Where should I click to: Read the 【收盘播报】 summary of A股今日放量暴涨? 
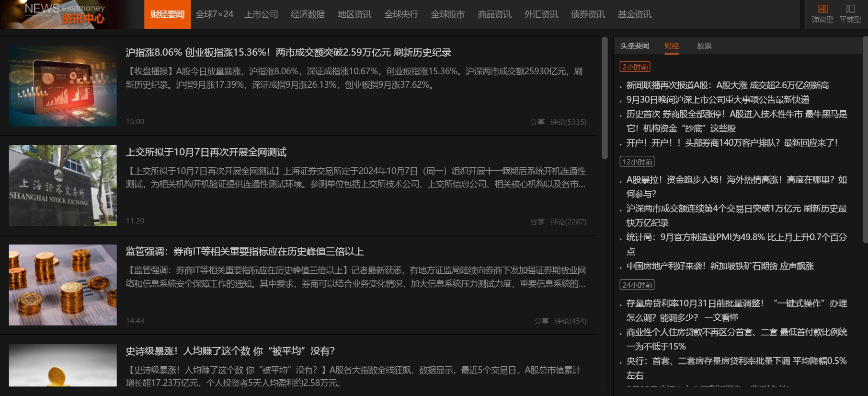tap(354, 78)
